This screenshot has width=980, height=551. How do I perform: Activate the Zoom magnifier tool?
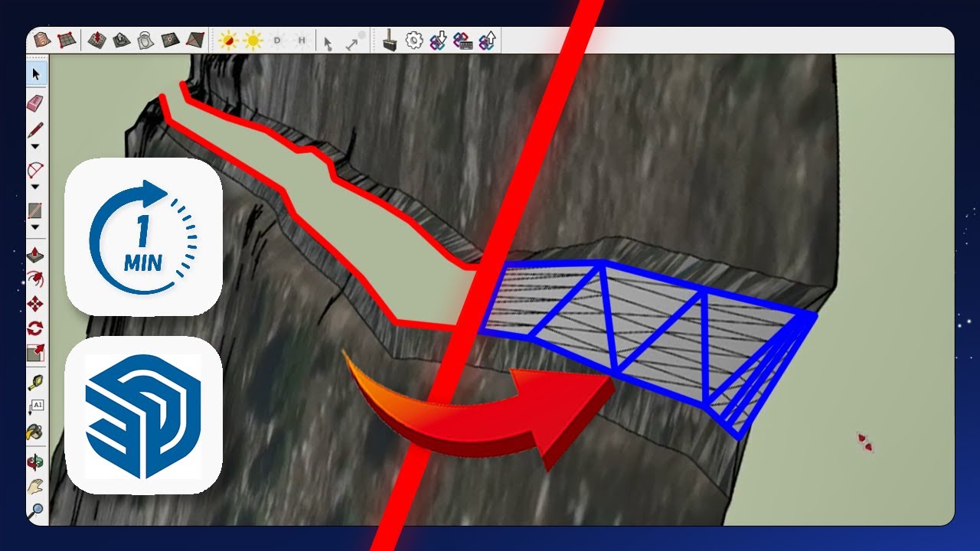coord(36,510)
